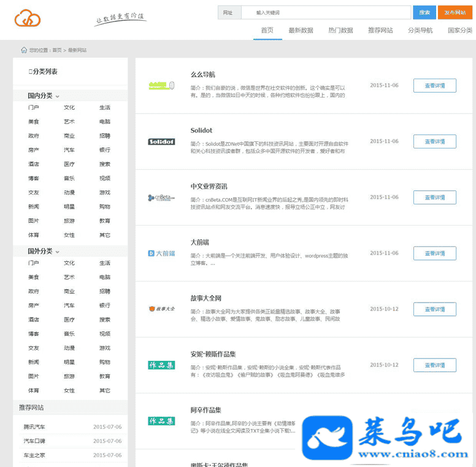Select 动漫 under 国外分类
Viewport: 476px width, 467px height.
pos(69,348)
